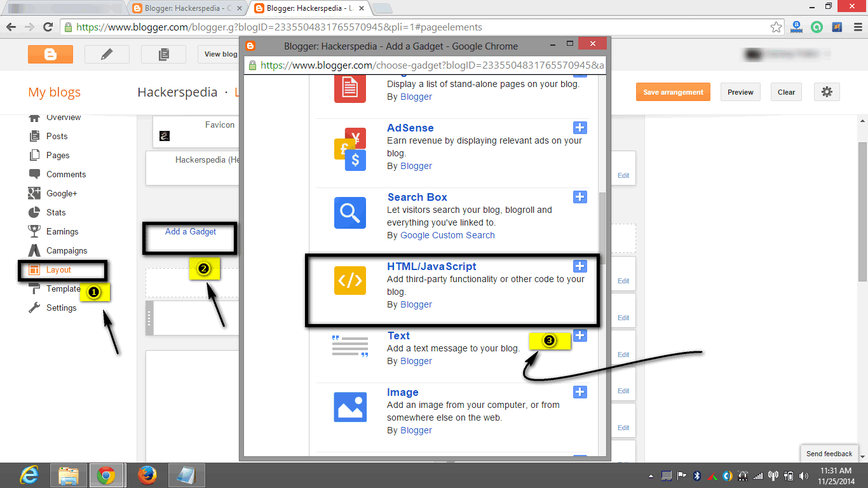Click the Layout icon in sidebar
This screenshot has width=868, height=488.
pos(34,269)
